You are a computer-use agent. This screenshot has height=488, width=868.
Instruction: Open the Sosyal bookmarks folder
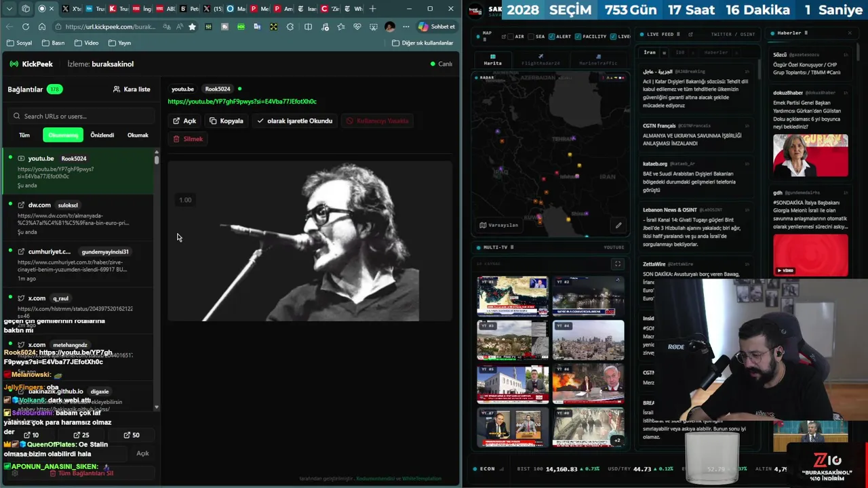[19, 43]
